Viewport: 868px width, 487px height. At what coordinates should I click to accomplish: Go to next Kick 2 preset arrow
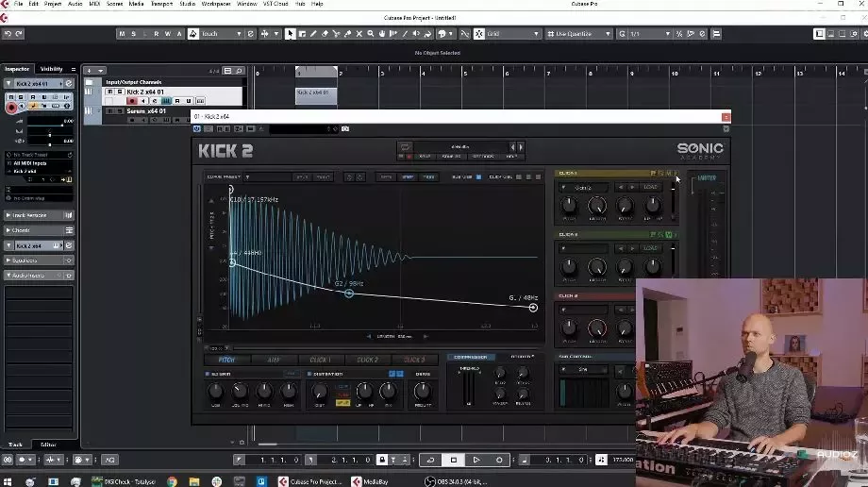pos(521,147)
